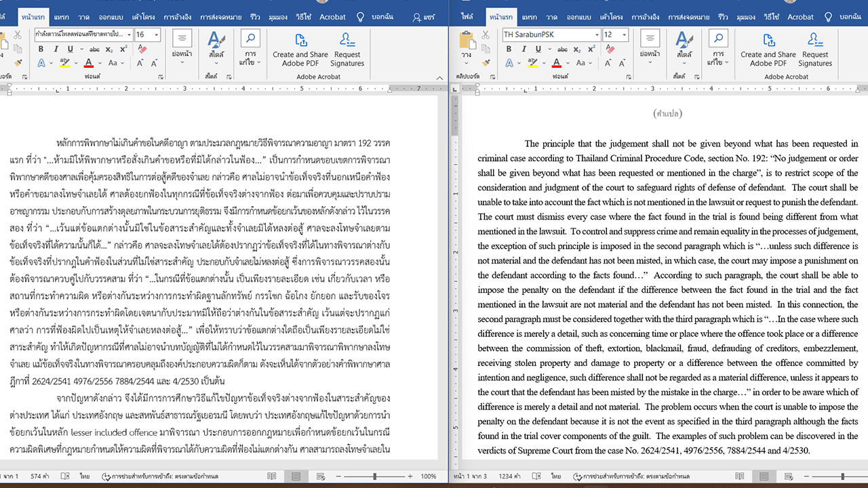
Task: Click Superscript icon in right window
Action: [591, 49]
